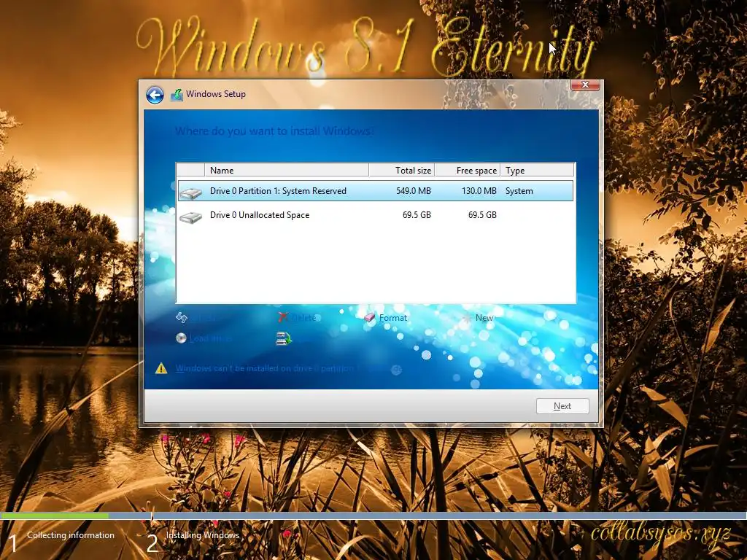Click the Delete link
Viewport: 747px width, 560px height.
point(303,318)
